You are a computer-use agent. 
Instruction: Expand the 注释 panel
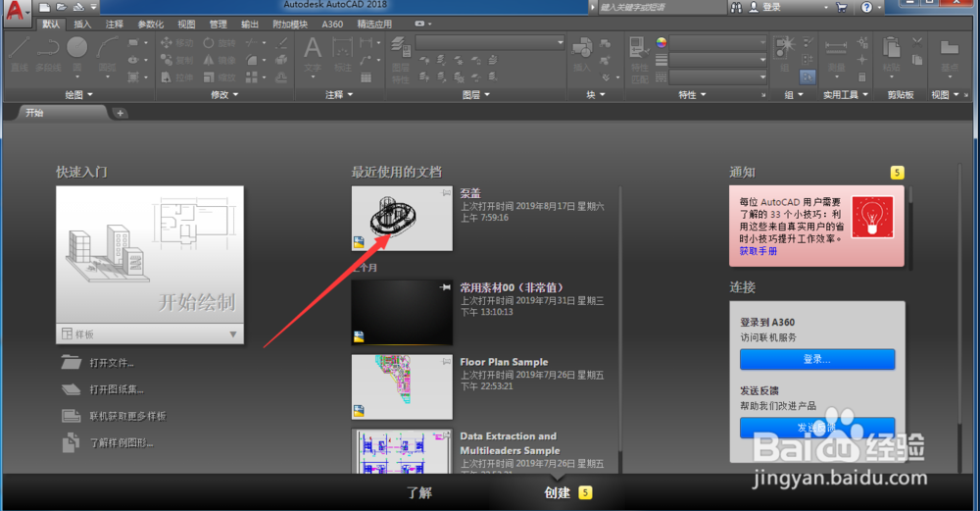(339, 94)
